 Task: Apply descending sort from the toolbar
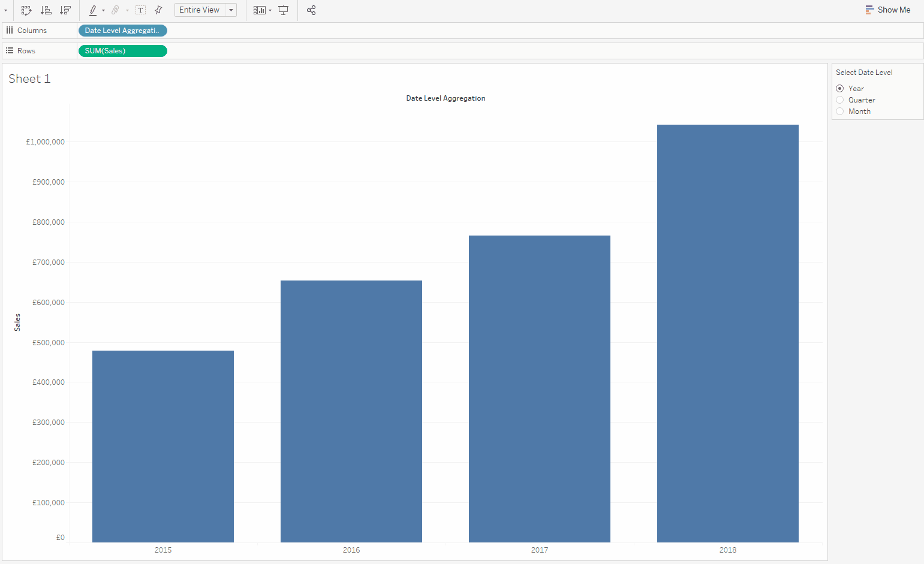(65, 10)
